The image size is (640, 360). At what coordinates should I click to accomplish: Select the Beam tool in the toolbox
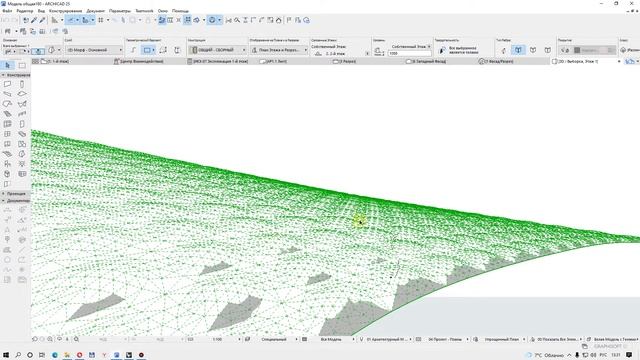point(7,94)
